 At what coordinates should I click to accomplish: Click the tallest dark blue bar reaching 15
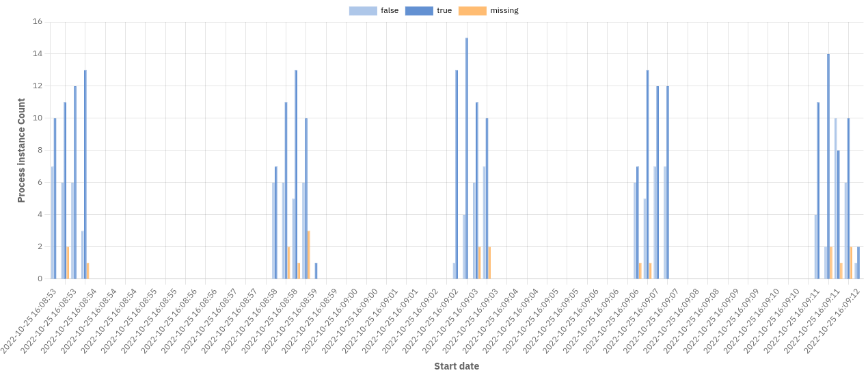click(x=467, y=157)
